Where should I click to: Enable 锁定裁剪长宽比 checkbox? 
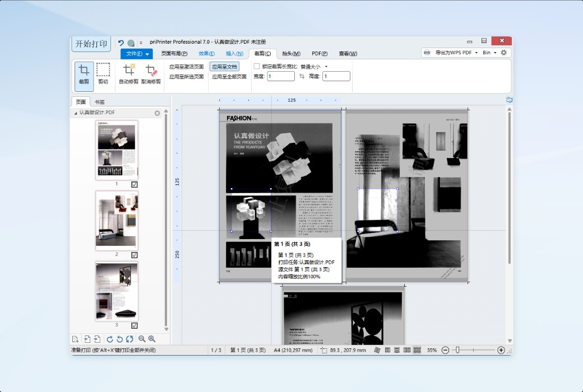click(257, 66)
